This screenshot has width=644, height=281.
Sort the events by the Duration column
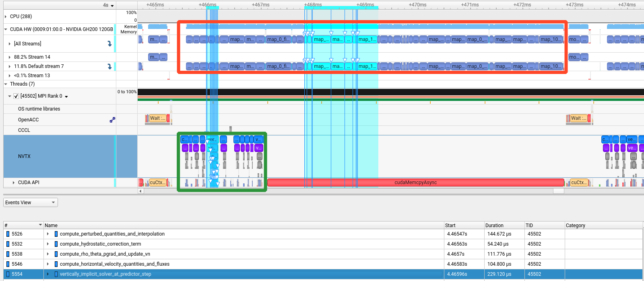(x=504, y=226)
